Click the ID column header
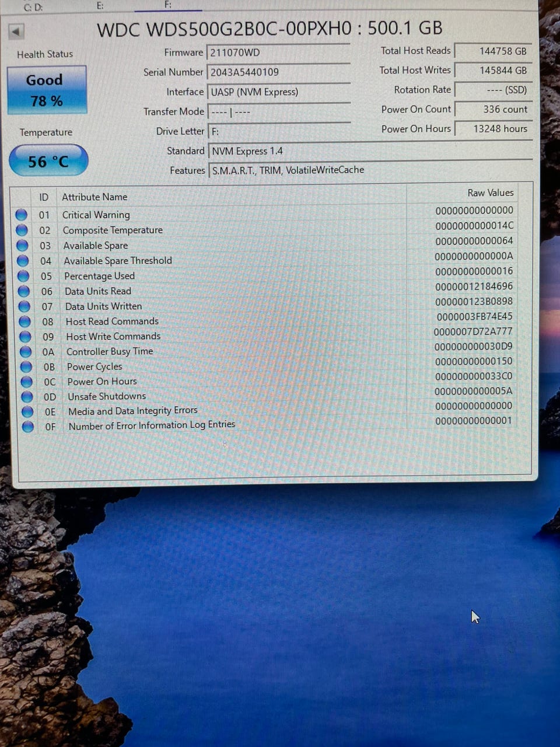 pyautogui.click(x=44, y=197)
